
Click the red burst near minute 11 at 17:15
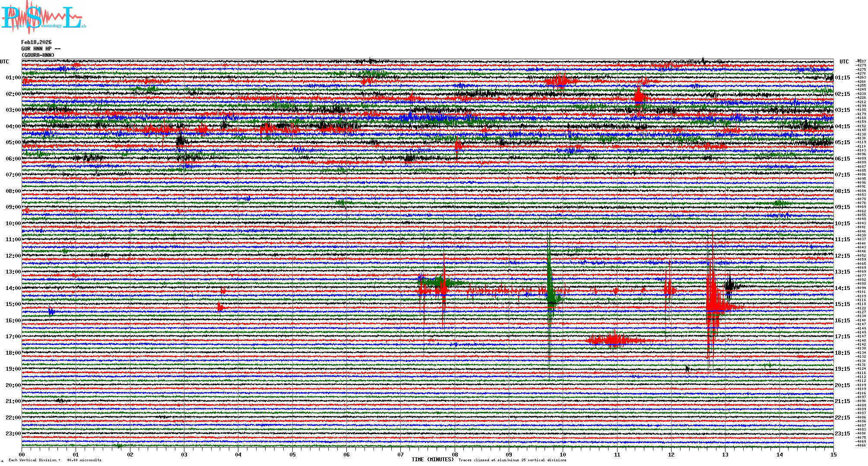point(613,340)
